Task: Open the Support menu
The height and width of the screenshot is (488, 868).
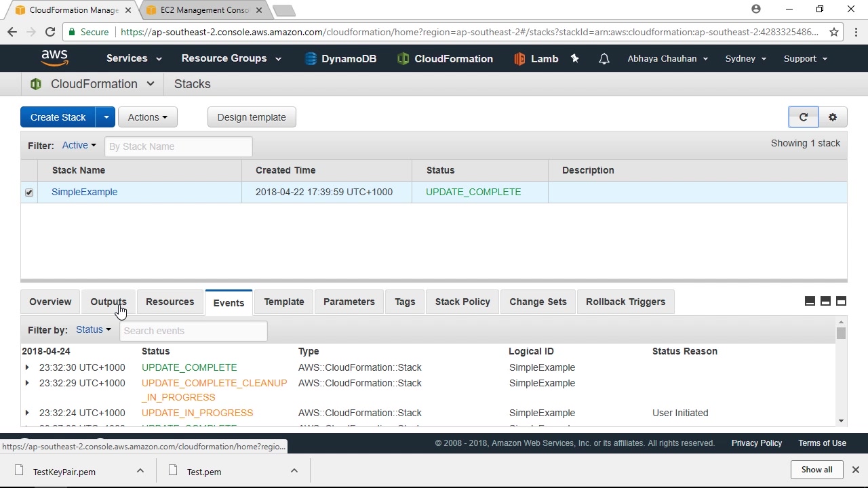Action: pos(806,59)
